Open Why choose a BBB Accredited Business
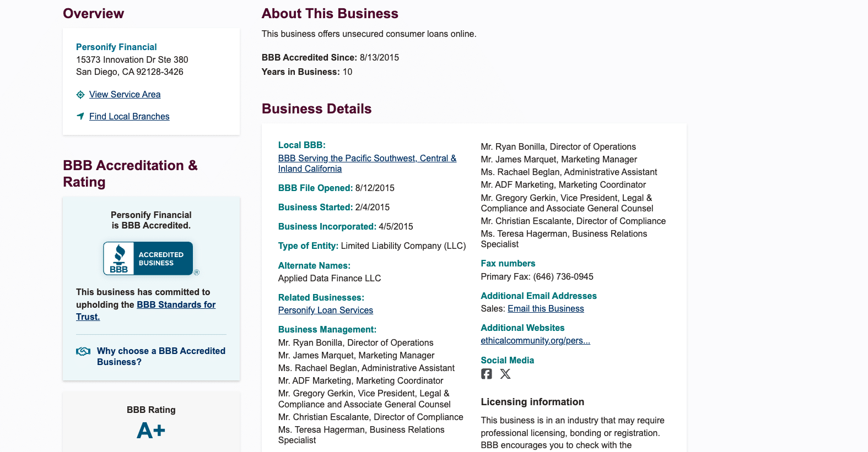This screenshot has height=452, width=868. [x=161, y=356]
